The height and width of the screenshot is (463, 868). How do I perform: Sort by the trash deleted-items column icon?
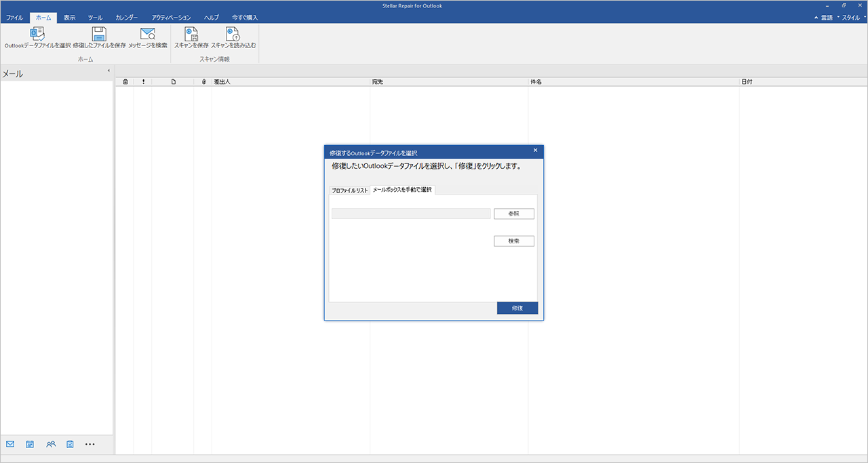coord(125,81)
